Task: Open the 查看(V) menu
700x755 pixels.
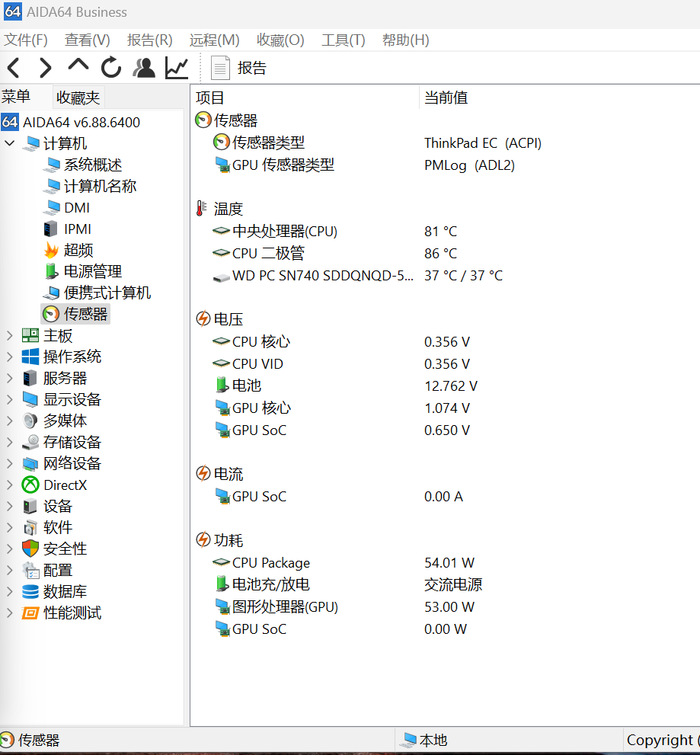Action: (87, 40)
